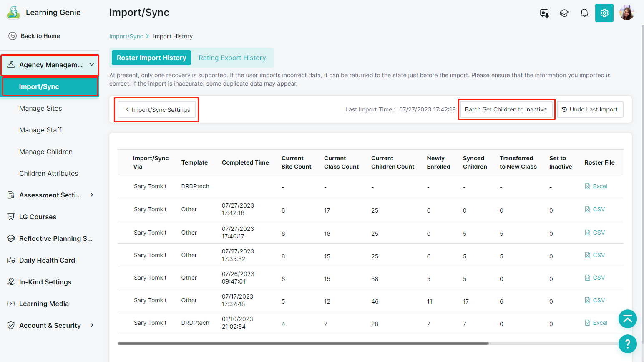The image size is (644, 362).
Task: Click the Back to Home icon
Action: click(13, 36)
